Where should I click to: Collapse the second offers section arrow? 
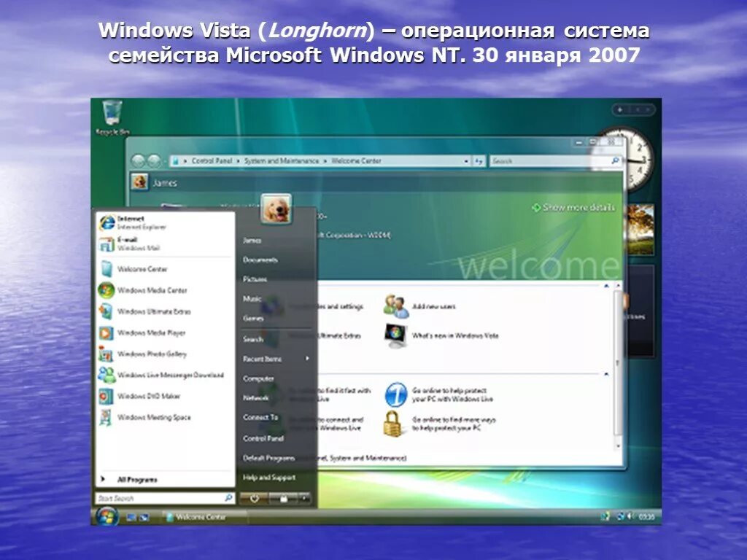point(606,375)
